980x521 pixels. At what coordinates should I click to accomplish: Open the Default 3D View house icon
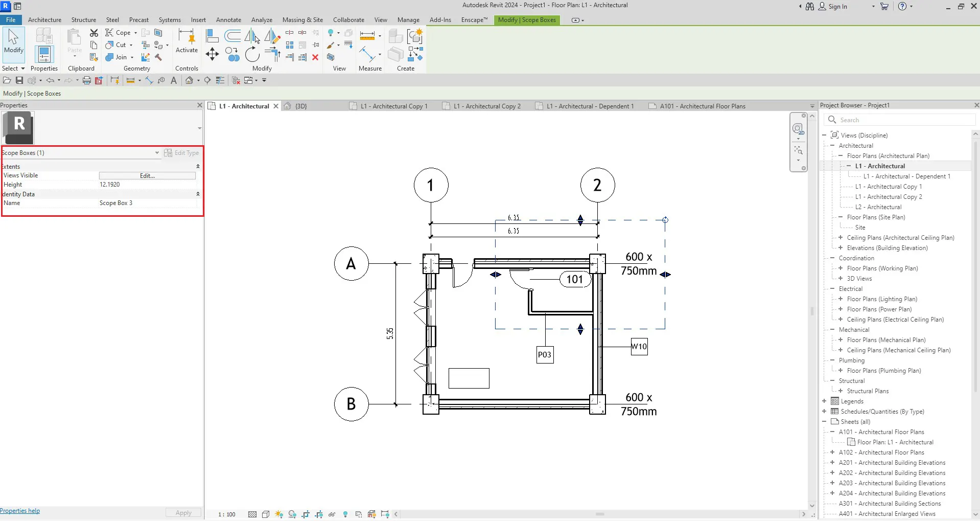pyautogui.click(x=189, y=80)
